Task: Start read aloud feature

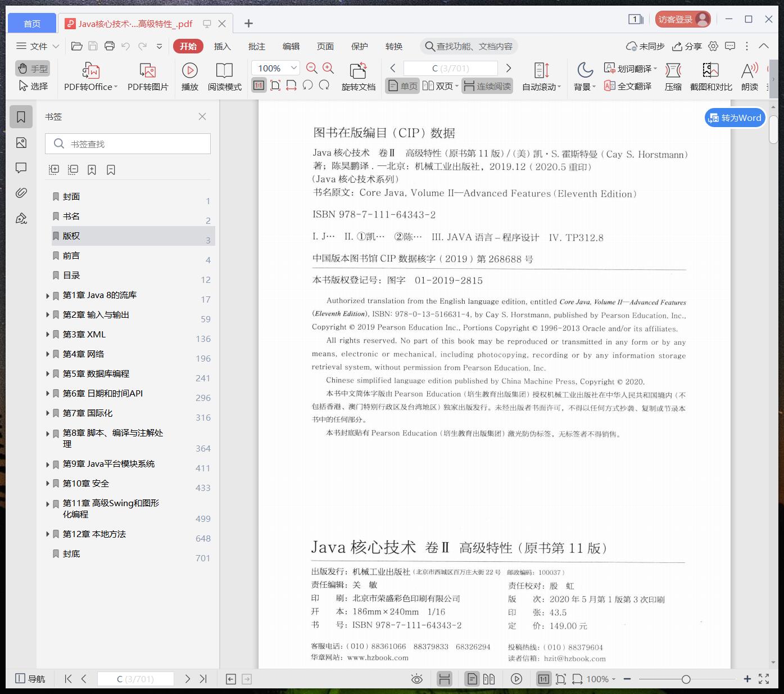Action: 750,76
